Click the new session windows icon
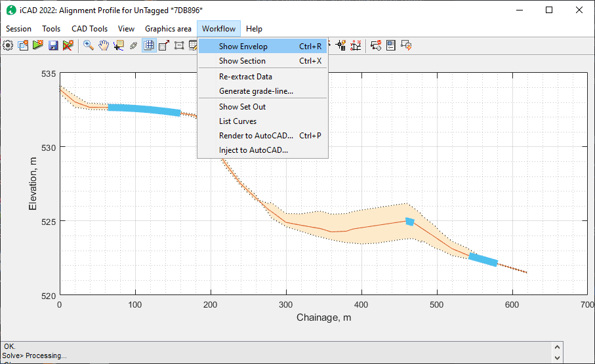This screenshot has width=595, height=364. [24, 45]
